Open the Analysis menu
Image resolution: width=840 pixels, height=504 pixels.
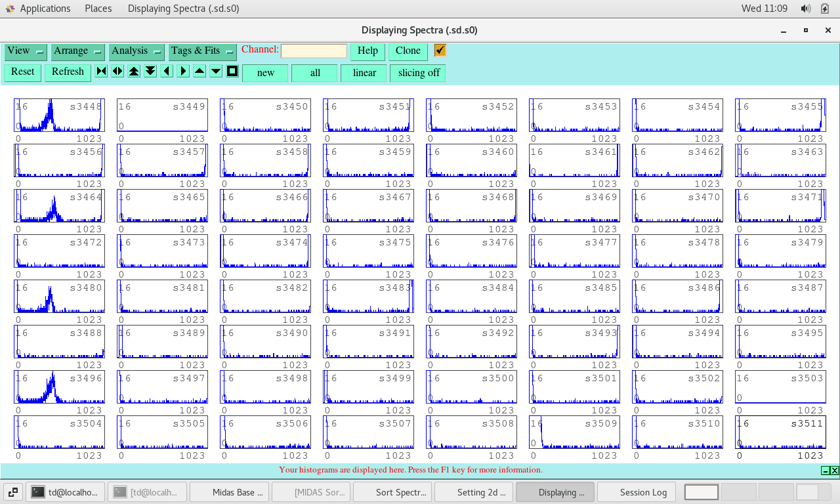coord(136,51)
